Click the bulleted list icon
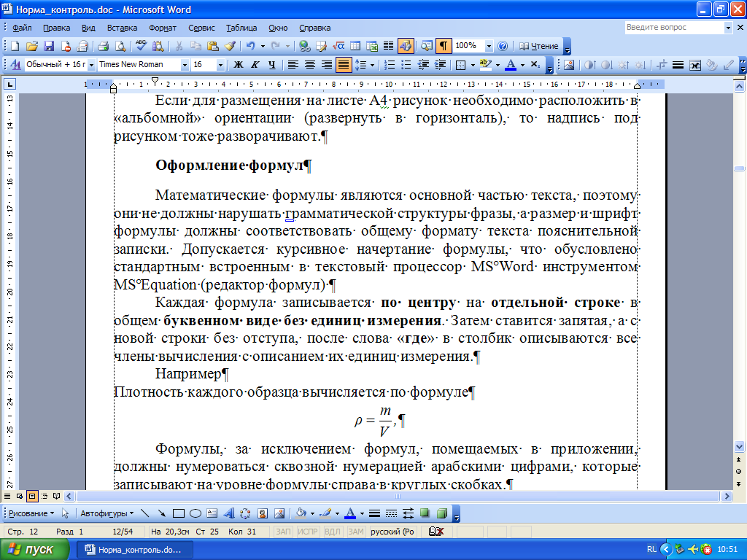 [x=406, y=65]
